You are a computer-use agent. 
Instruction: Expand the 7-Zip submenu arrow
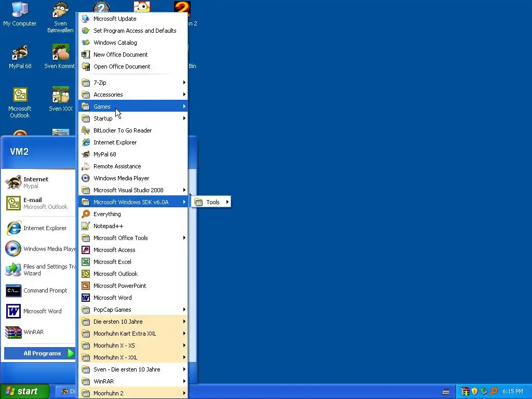point(184,83)
